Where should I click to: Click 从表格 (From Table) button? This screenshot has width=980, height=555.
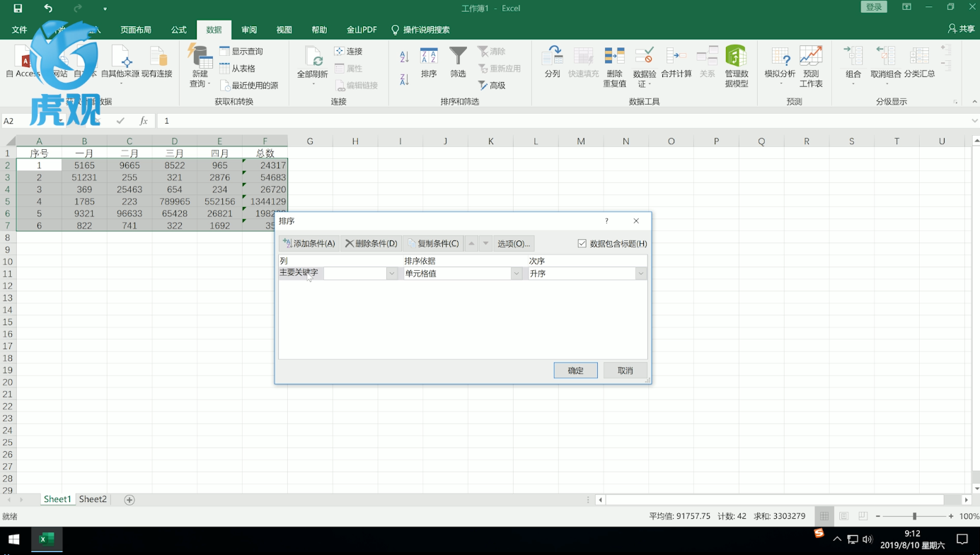coord(237,69)
